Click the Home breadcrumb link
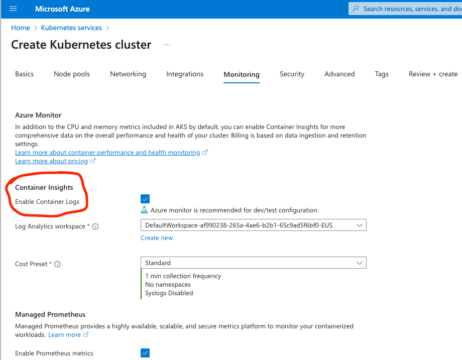Viewport: 462px width, 360px height. coord(20,28)
